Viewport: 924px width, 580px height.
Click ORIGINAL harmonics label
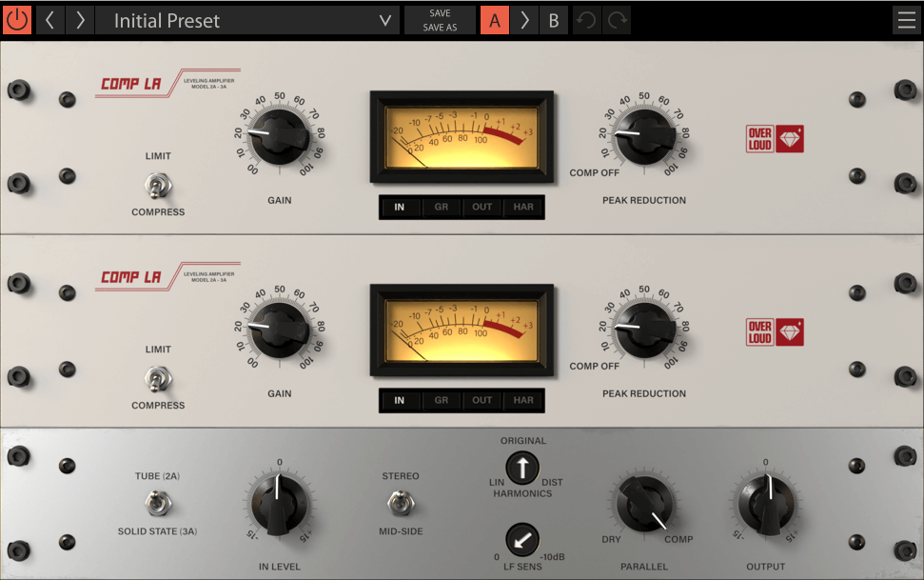523,441
